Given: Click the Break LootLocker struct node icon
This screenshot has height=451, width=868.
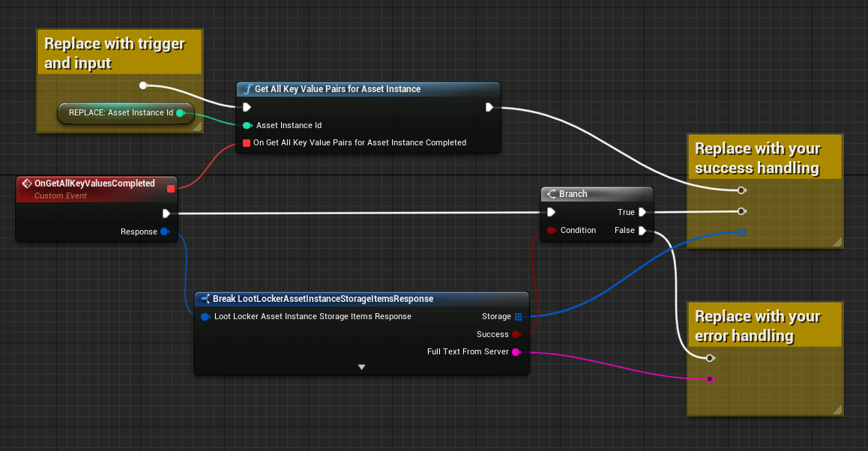Looking at the screenshot, I should tap(205, 299).
